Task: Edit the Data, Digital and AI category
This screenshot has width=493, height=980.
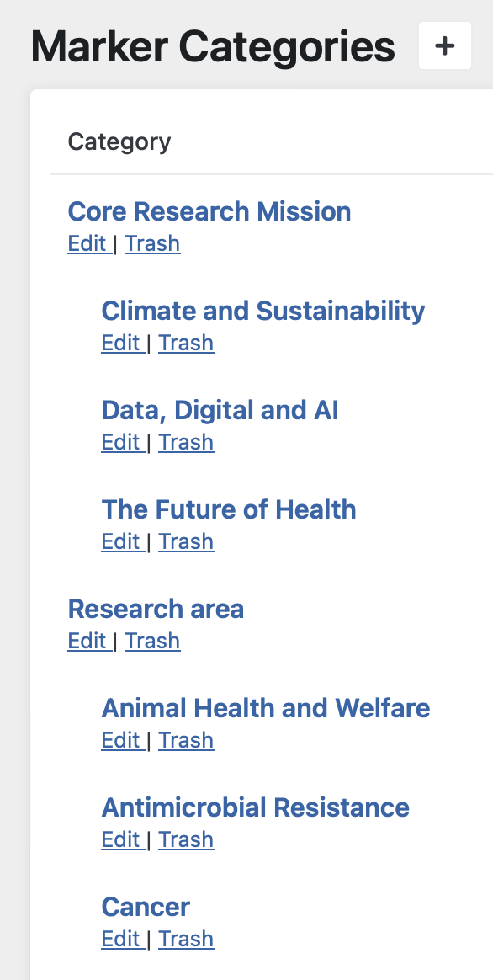Action: point(119,442)
